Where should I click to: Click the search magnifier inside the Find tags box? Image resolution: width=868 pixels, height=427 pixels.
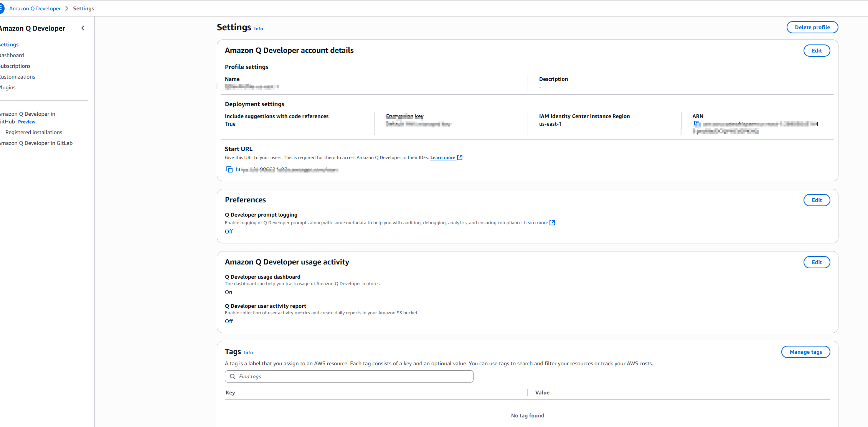click(x=233, y=376)
